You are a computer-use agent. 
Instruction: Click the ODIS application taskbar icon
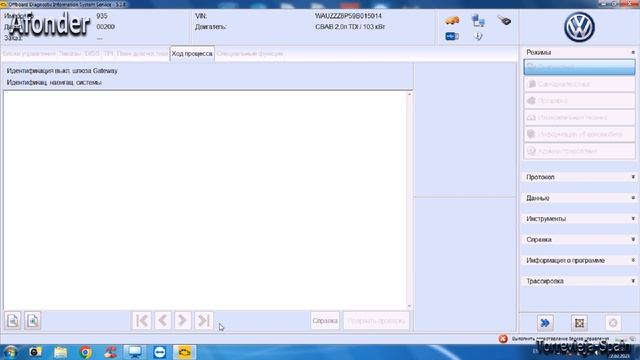pos(184,352)
